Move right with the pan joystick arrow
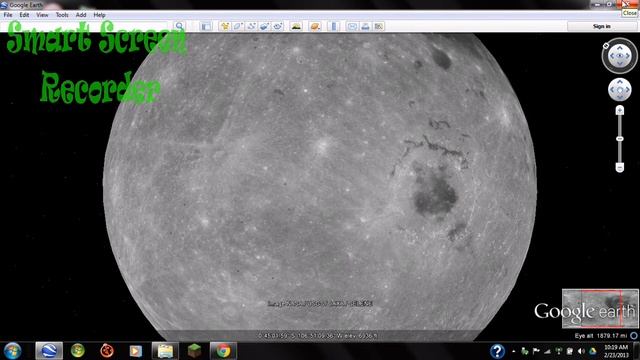Screen dimensions: 640x360 pos(628,90)
